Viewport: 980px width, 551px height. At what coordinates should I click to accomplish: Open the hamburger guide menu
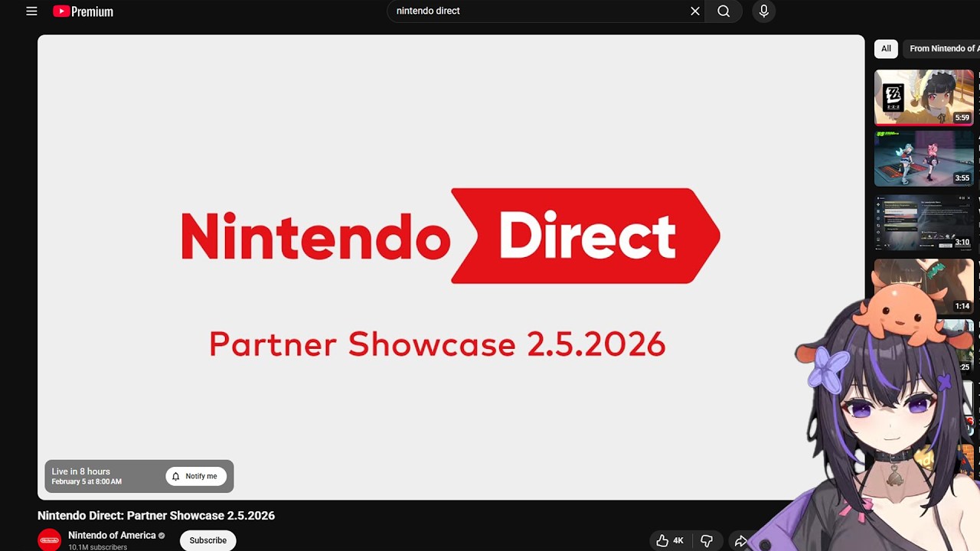(31, 11)
